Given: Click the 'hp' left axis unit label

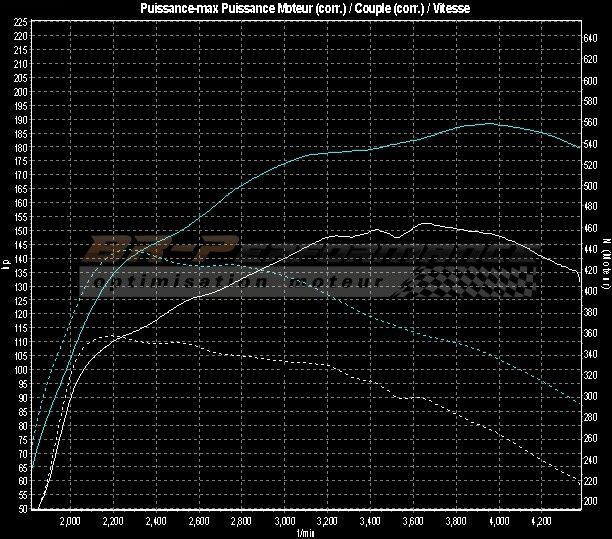Looking at the screenshot, I should pyautogui.click(x=6, y=264).
